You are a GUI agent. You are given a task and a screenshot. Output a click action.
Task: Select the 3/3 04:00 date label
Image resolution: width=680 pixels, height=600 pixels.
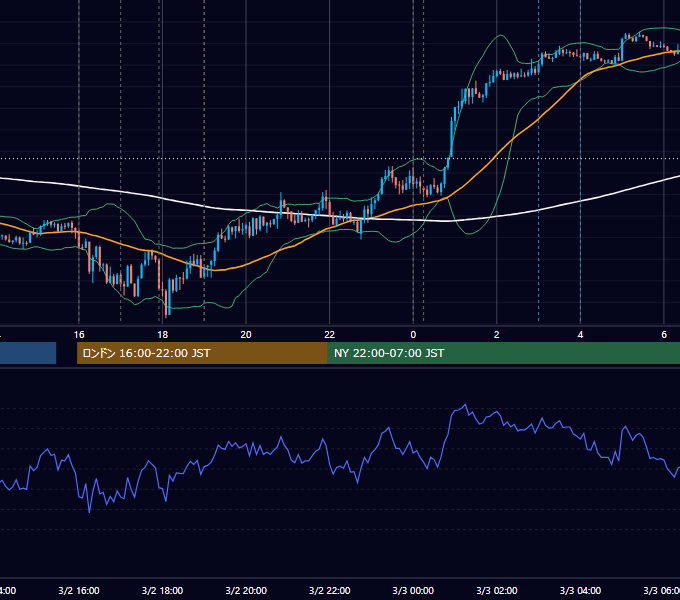click(x=580, y=590)
